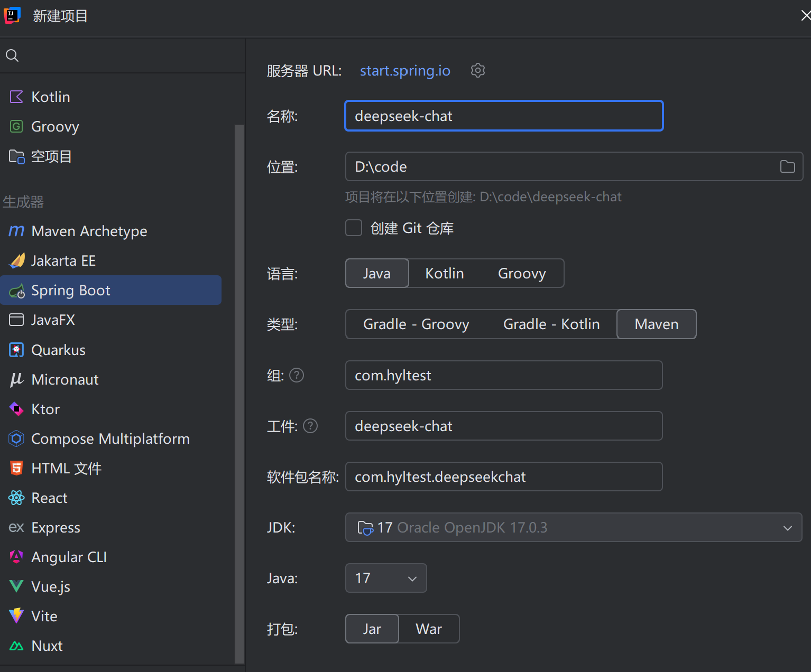Click the 项目将在以下位置创建 path hint
Screen dimensions: 811x672
point(483,197)
